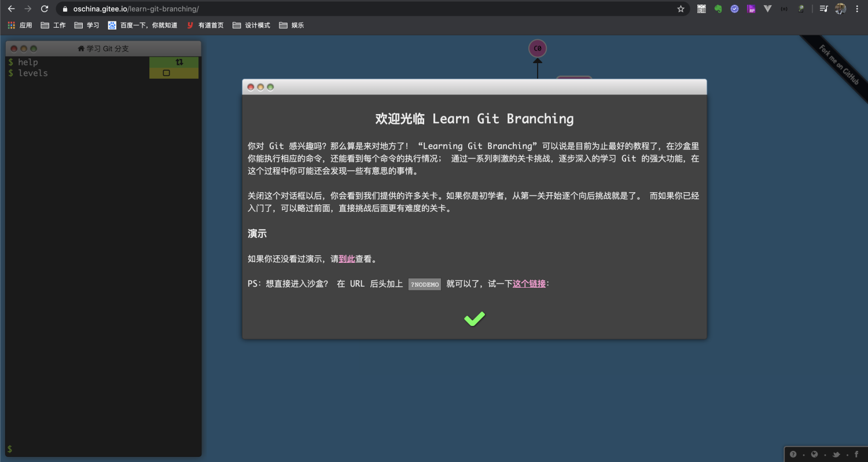This screenshot has width=868, height=462.
Task: Confirm dialog with green checkmark
Action: (x=474, y=318)
